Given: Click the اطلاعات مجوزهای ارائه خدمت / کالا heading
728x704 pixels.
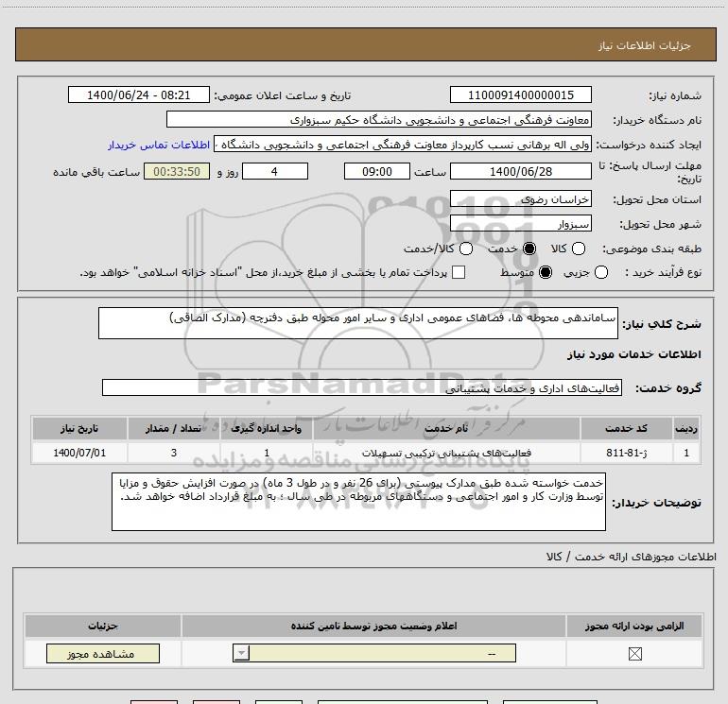Looking at the screenshot, I should pyautogui.click(x=631, y=557).
